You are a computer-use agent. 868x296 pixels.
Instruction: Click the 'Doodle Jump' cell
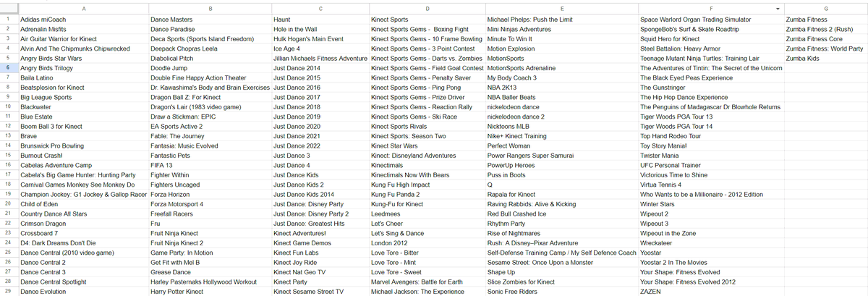pyautogui.click(x=210, y=67)
